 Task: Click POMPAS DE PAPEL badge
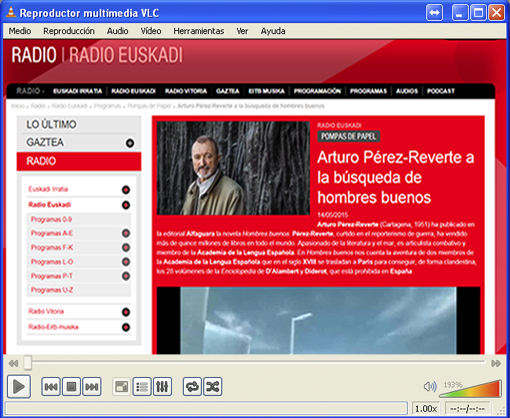point(348,136)
